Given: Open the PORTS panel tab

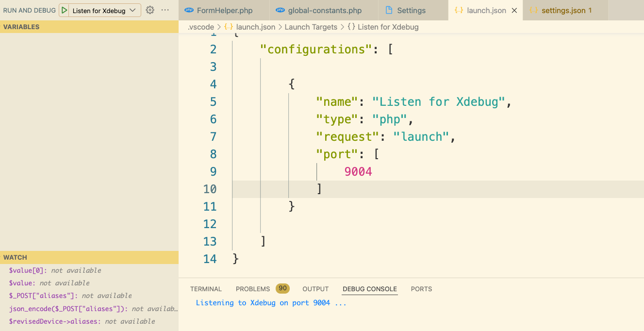Looking at the screenshot, I should coord(421,289).
